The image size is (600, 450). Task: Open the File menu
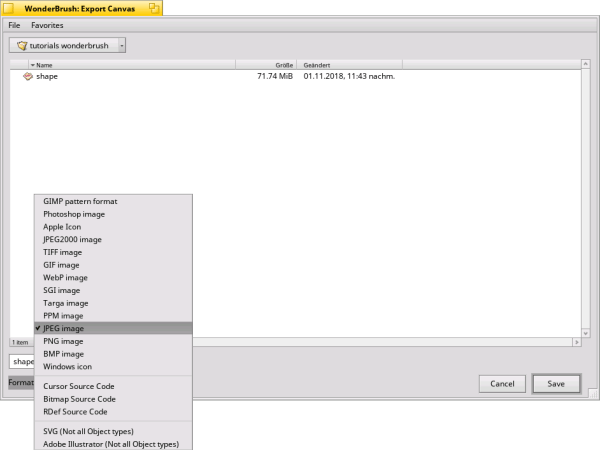coord(14,24)
